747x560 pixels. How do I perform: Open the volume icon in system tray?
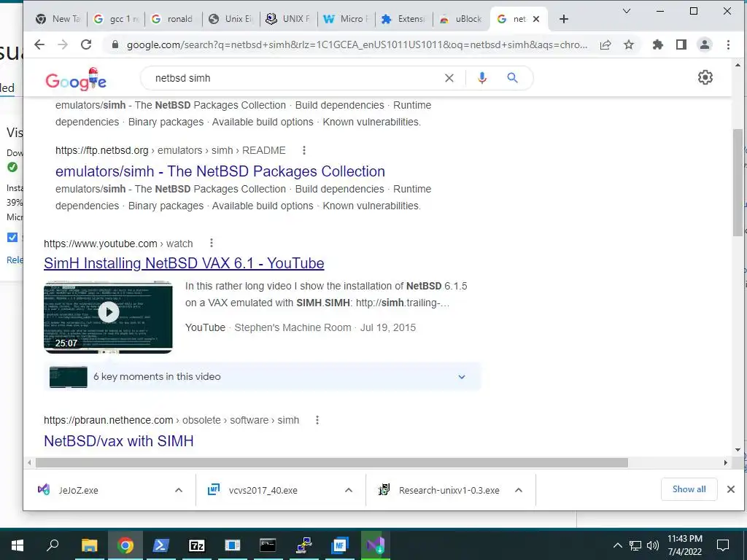click(x=653, y=545)
